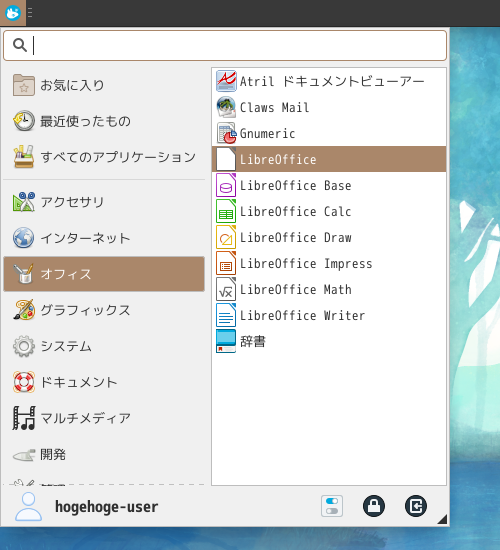This screenshot has width=500, height=550.
Task: Launch Claws Mail by its label
Action: coord(274,107)
